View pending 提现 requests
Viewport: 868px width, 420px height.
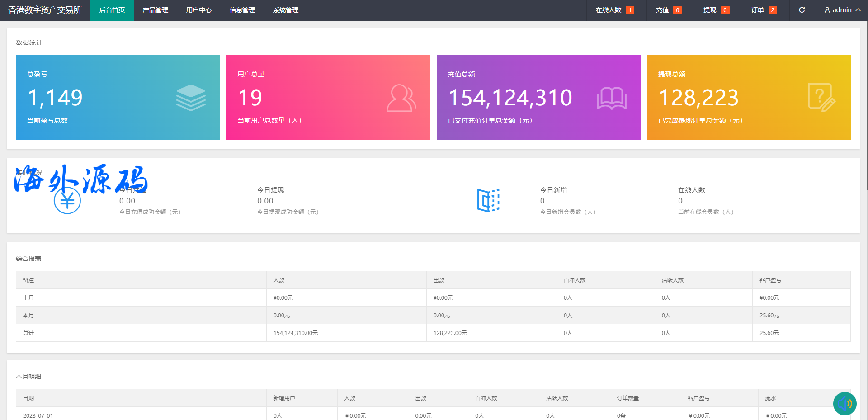[x=716, y=10]
